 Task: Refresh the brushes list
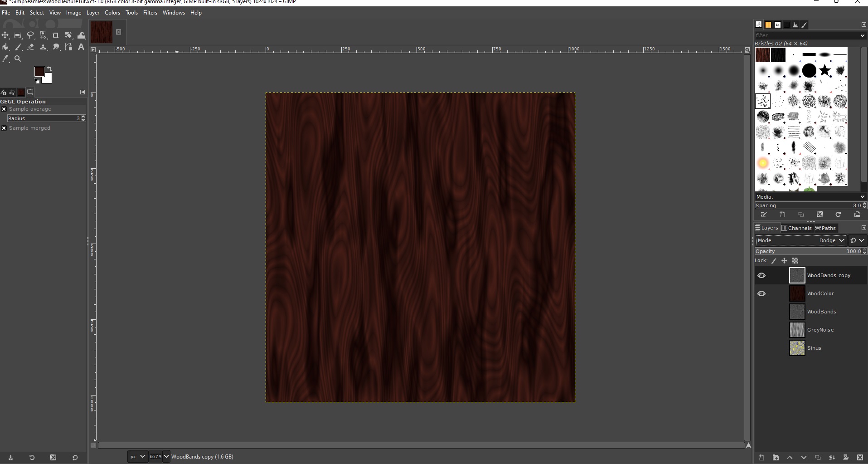[x=838, y=215]
